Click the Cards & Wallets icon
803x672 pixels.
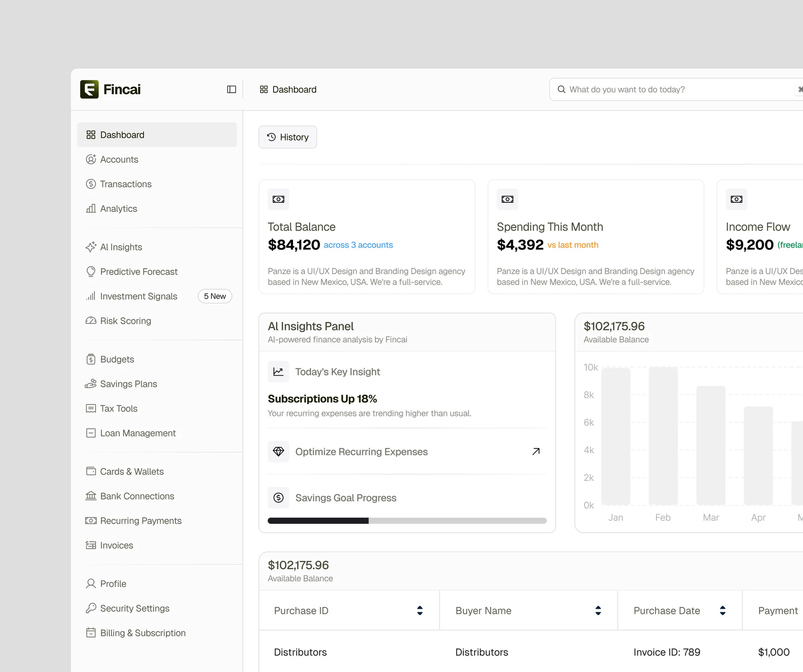[91, 471]
